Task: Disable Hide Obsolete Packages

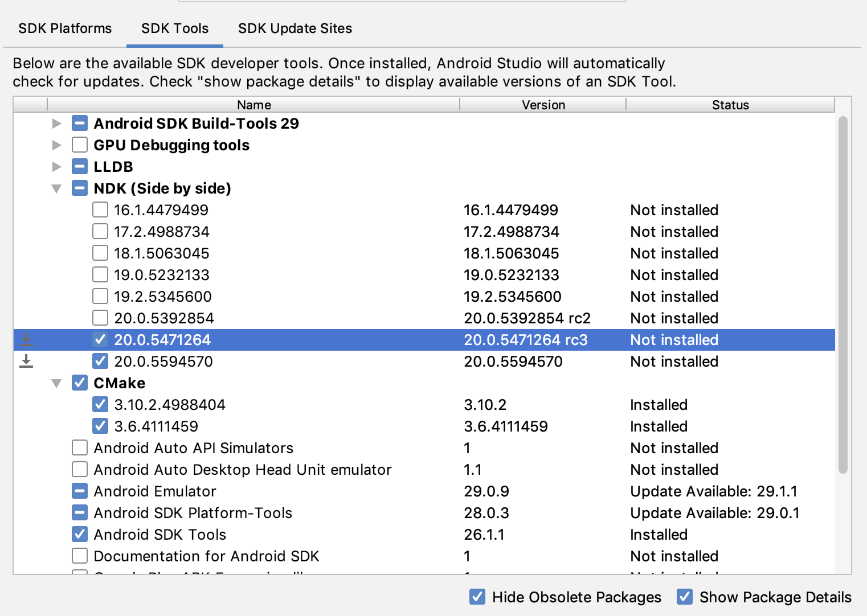Action: (477, 597)
